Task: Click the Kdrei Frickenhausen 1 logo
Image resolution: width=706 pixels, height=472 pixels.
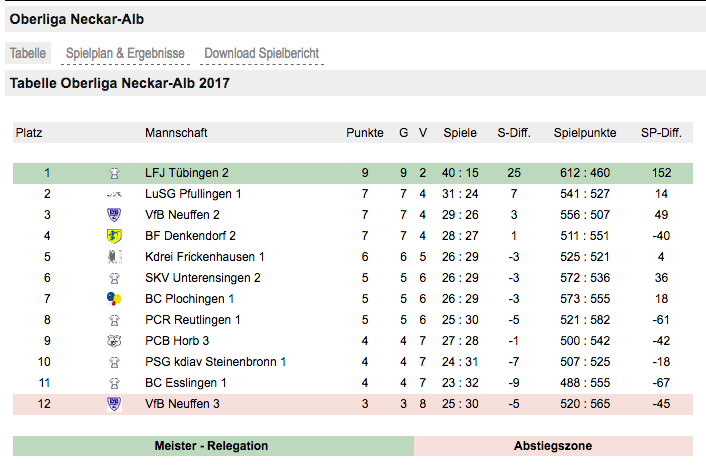Action: 114,257
